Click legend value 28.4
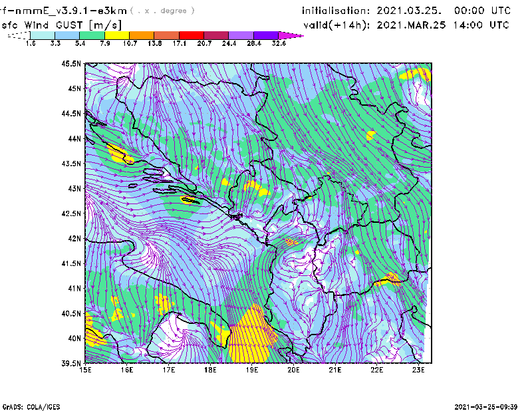 pos(254,43)
